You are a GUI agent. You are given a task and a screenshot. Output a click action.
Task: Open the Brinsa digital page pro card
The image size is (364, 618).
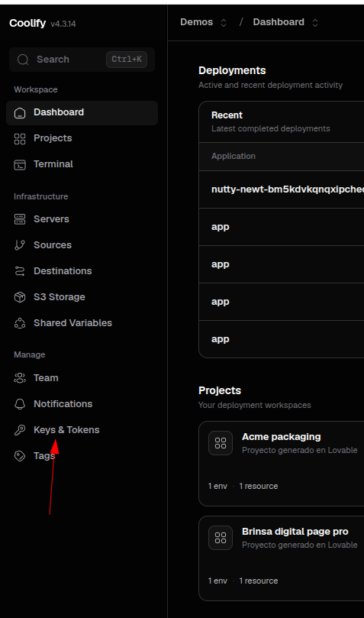[x=282, y=558]
